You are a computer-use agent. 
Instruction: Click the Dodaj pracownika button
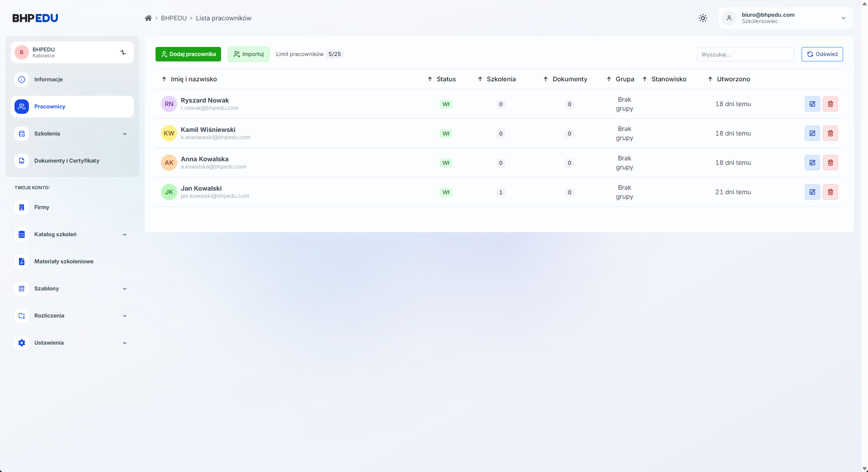coord(188,54)
